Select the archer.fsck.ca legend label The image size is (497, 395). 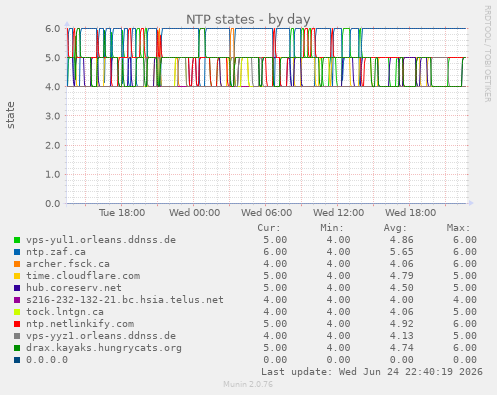pyautogui.click(x=68, y=264)
